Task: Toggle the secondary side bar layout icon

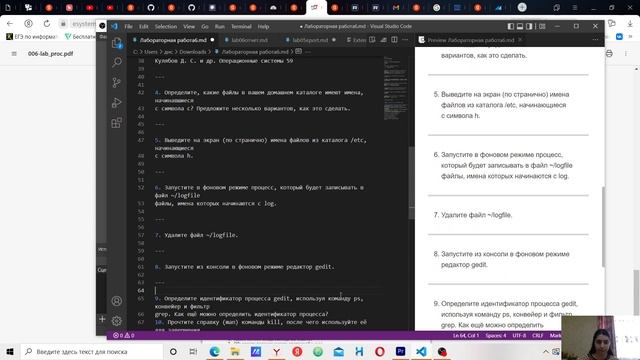Action: click(529, 26)
